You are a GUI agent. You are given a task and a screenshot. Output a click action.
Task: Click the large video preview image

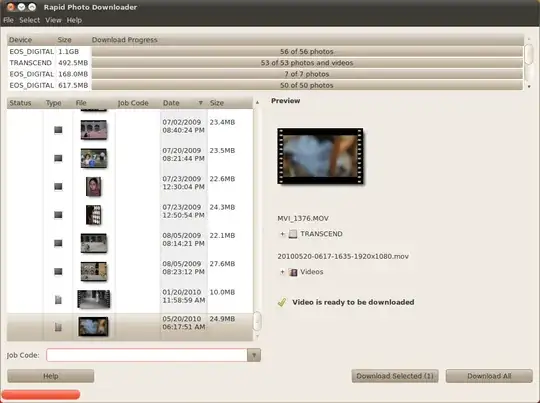(320, 156)
